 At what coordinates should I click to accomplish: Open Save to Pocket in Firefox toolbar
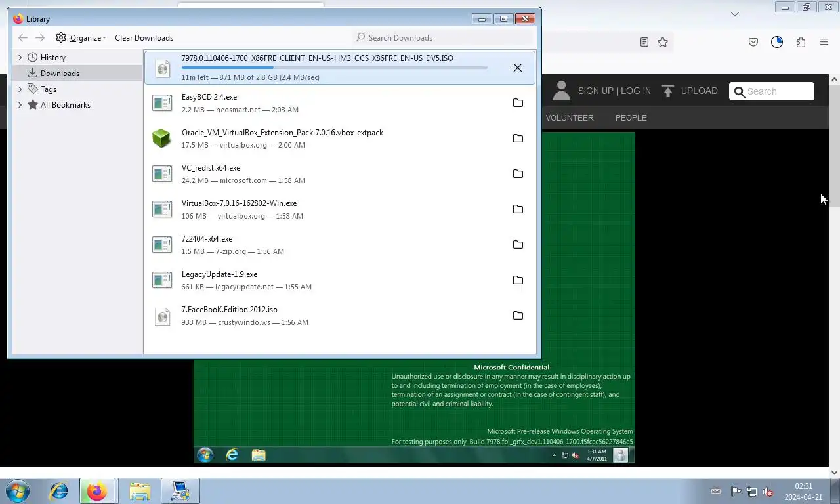coord(753,42)
